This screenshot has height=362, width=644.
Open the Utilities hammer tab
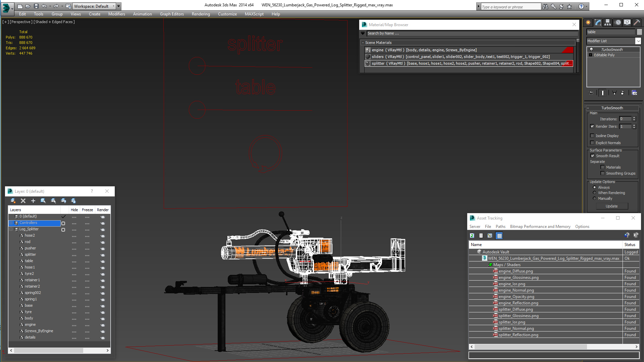[637, 22]
